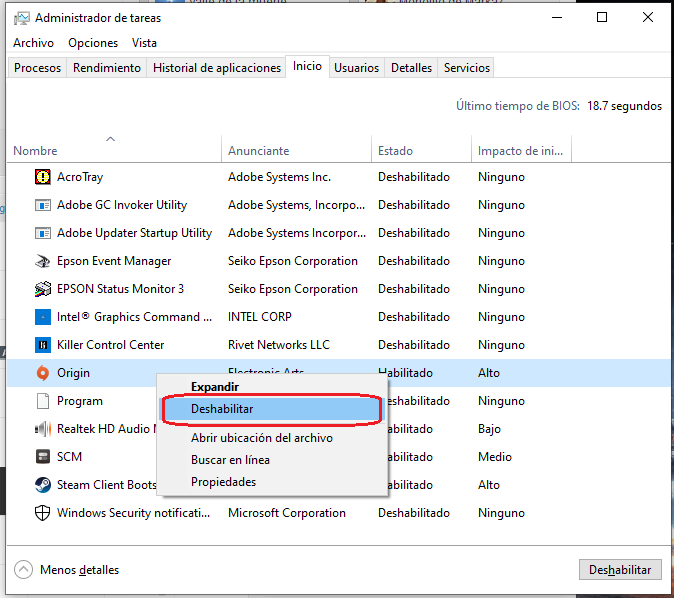Viewport: 674px width, 598px height.
Task: Click the Medio impact value for SCM
Action: tap(495, 457)
